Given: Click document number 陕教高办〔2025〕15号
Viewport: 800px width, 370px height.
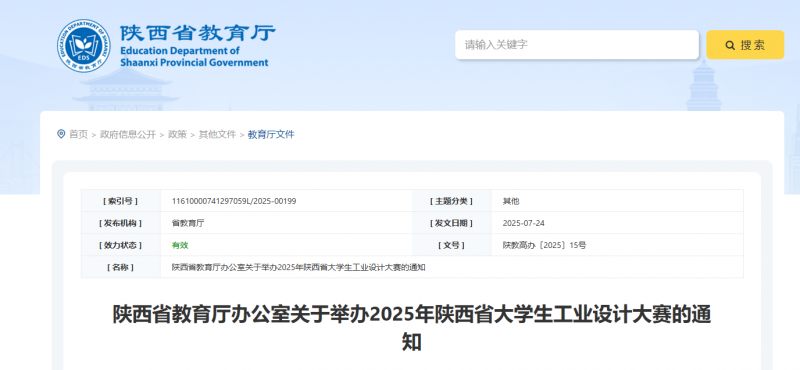Looking at the screenshot, I should [544, 245].
